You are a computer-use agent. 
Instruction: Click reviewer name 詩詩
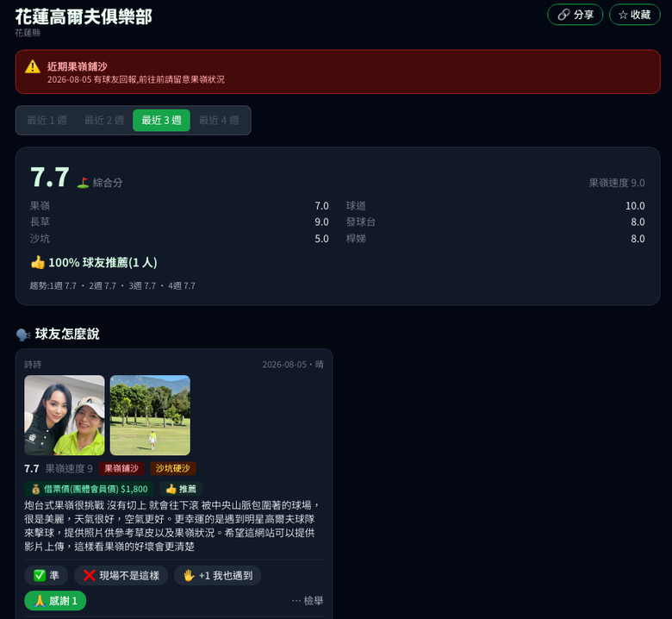pos(33,365)
